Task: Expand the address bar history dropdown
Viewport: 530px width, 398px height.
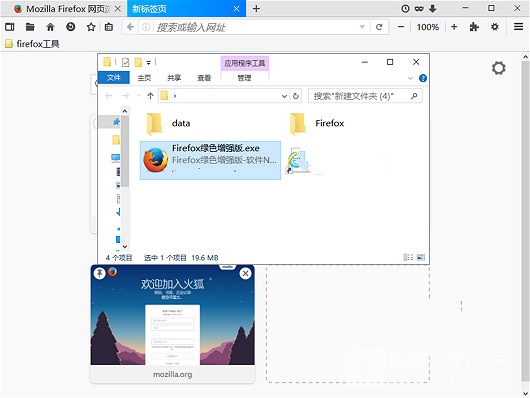Action: coord(362,27)
